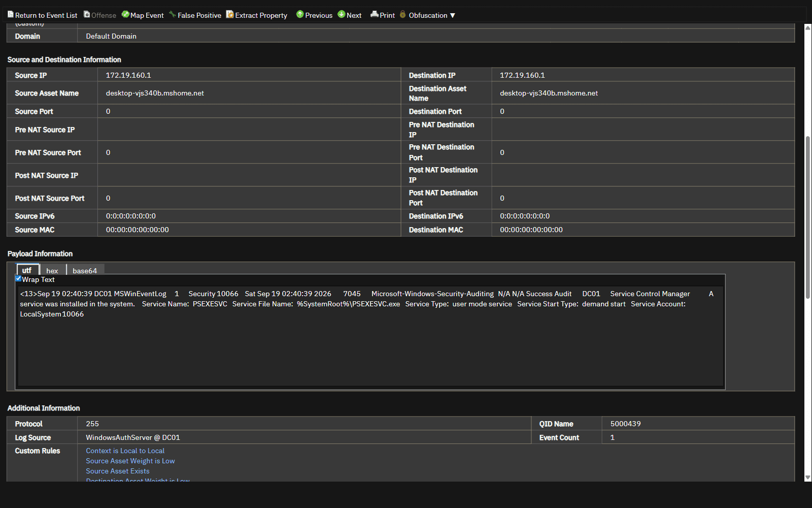Image resolution: width=812 pixels, height=508 pixels.
Task: Click the Payload Information heading
Action: [x=40, y=253]
